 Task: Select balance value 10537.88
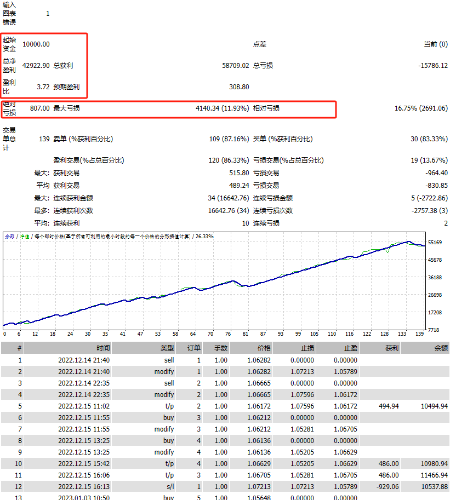tap(434, 486)
